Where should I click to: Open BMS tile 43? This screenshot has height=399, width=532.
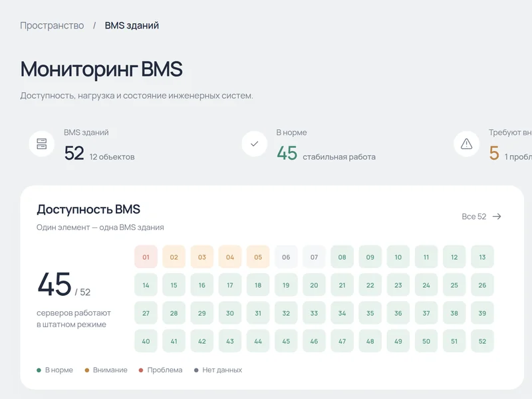click(x=230, y=341)
